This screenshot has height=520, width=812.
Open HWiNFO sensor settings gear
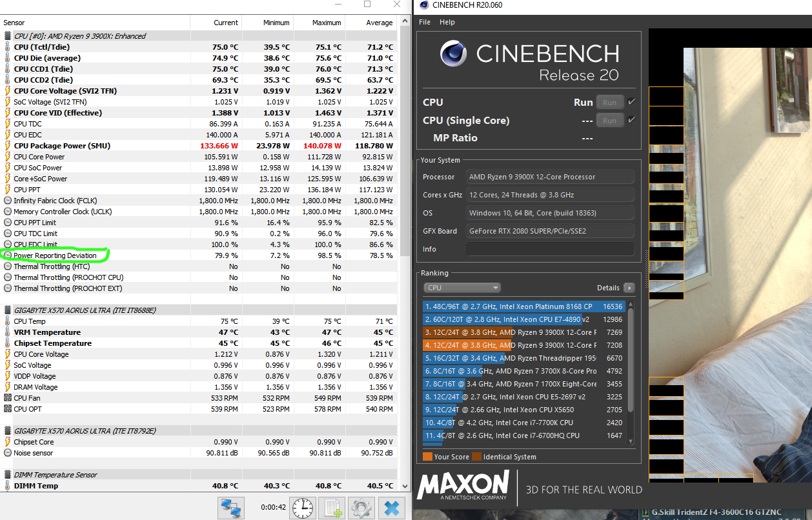tap(361, 508)
